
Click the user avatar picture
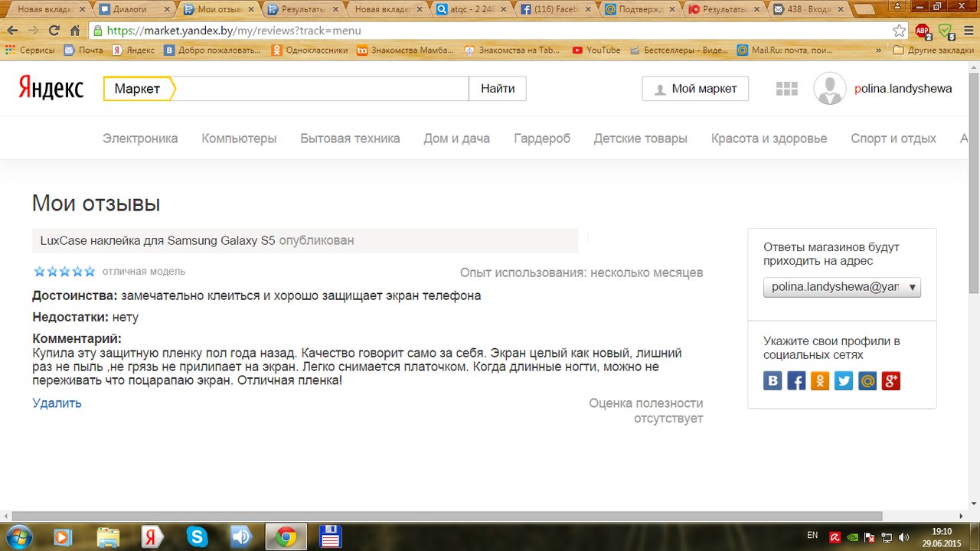(x=830, y=89)
